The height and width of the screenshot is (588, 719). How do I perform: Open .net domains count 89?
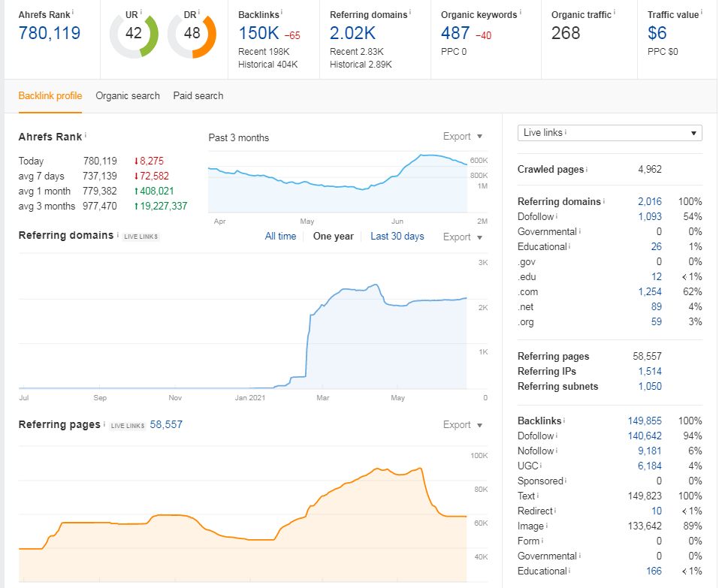656,307
